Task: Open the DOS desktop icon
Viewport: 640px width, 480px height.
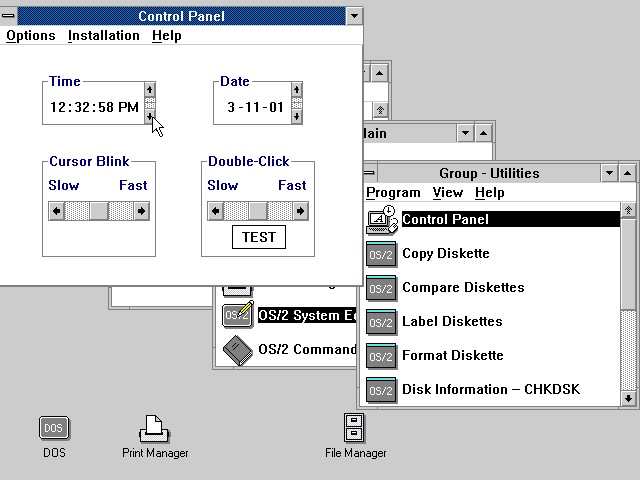Action: click(54, 428)
